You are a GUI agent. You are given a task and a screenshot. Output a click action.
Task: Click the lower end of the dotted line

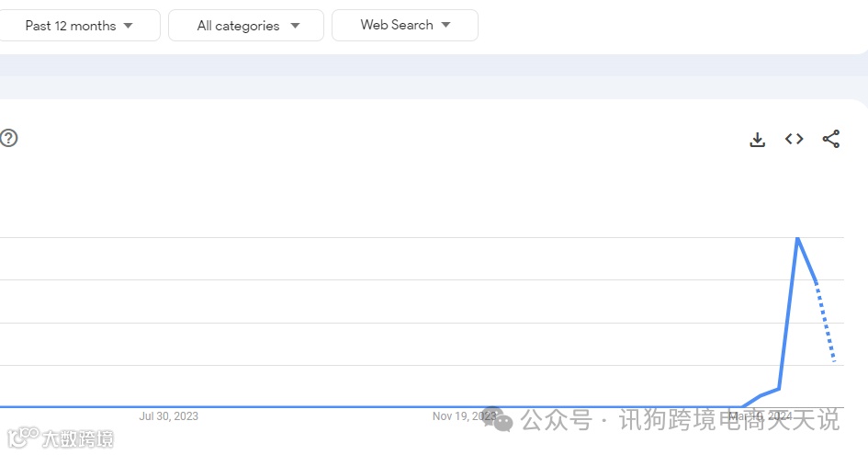(833, 360)
